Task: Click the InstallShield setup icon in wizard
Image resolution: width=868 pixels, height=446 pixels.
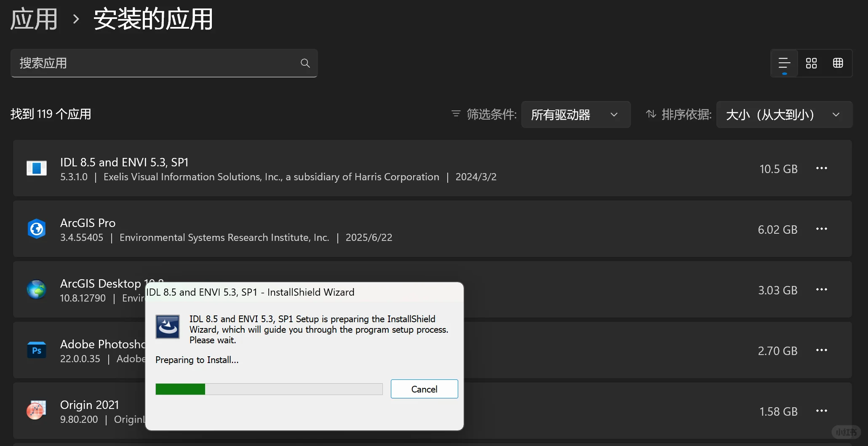Action: tap(168, 327)
